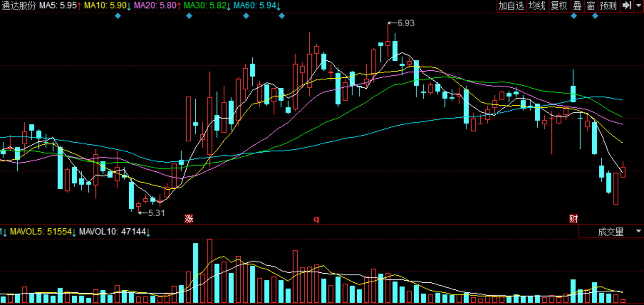Click the red 财 financial report marker
Image resolution: width=644 pixels, height=305 pixels.
tap(574, 219)
